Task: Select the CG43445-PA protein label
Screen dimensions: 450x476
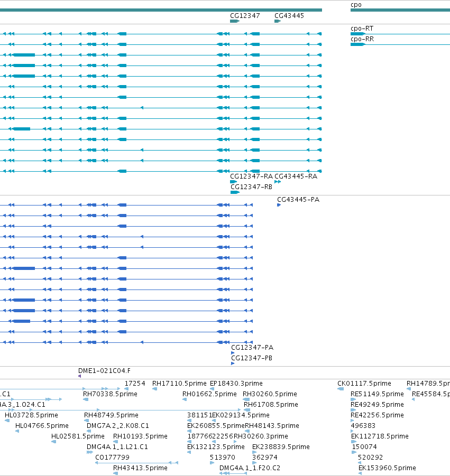Action: pos(298,200)
